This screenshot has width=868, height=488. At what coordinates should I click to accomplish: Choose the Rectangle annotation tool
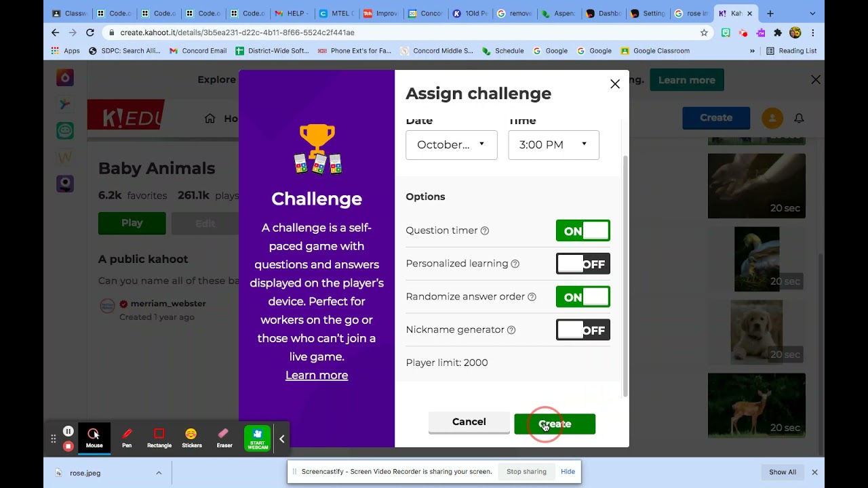tap(159, 437)
